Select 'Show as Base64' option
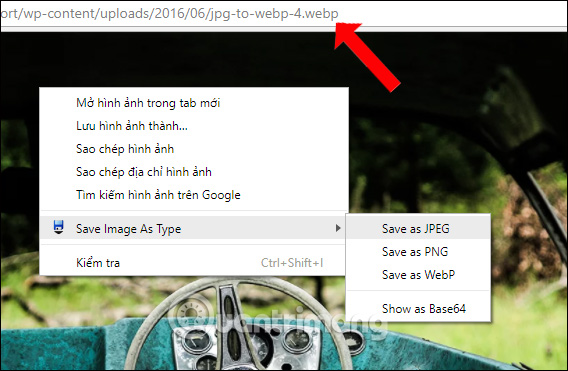This screenshot has height=371, width=568. (418, 308)
